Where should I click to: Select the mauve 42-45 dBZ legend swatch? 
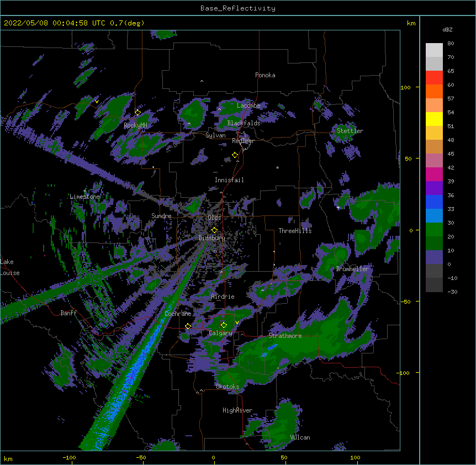434,161
